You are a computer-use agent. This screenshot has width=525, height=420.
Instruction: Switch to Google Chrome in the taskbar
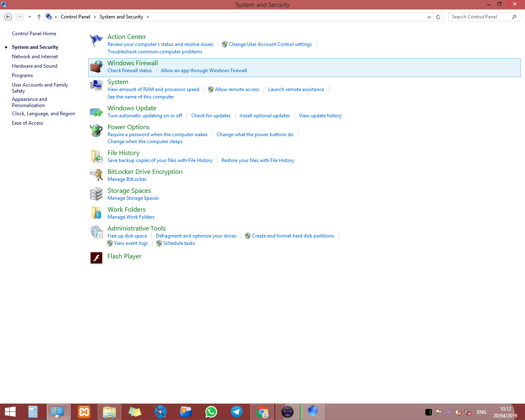(262, 412)
